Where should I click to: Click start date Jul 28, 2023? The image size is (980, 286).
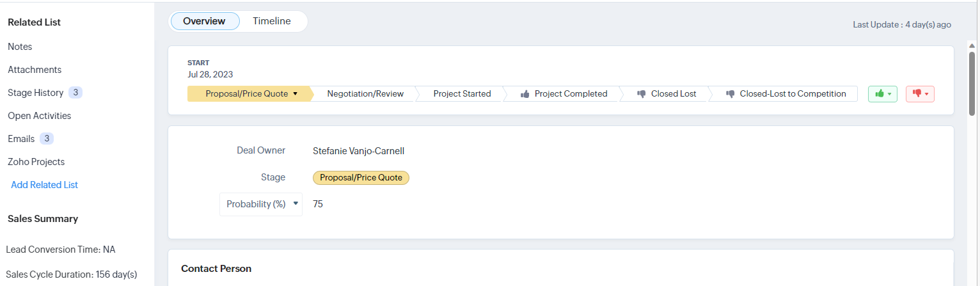pyautogui.click(x=210, y=74)
